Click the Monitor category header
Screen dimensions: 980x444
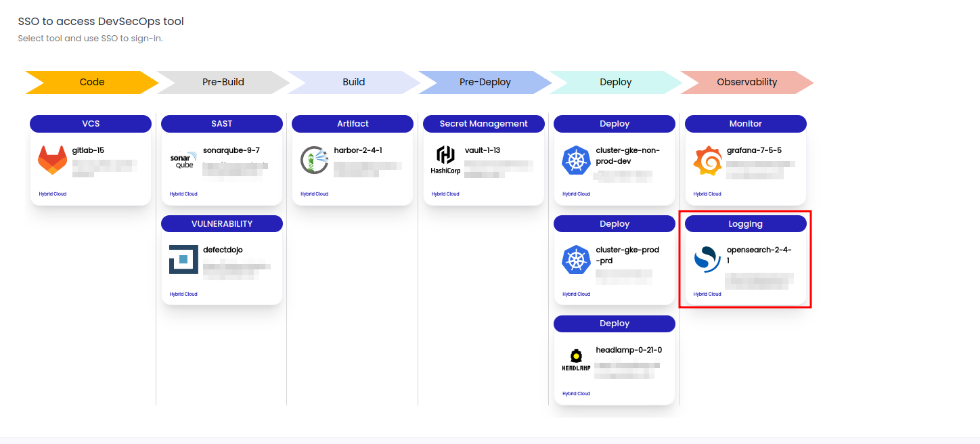746,124
